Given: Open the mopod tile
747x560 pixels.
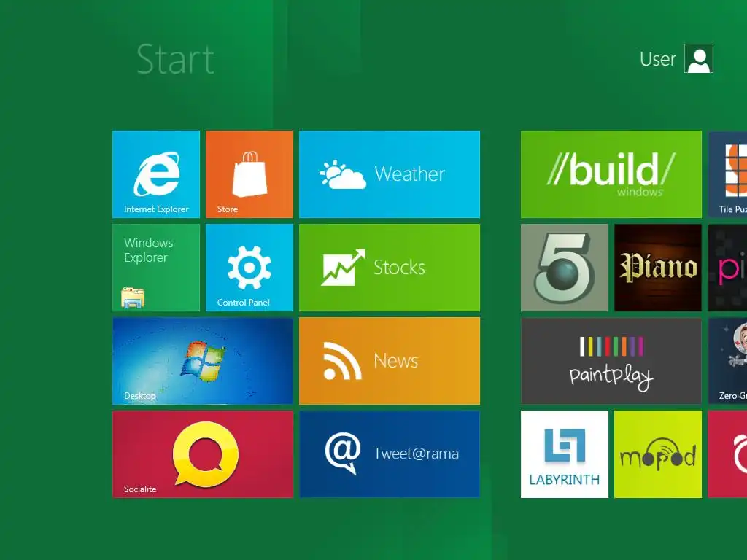Looking at the screenshot, I should 657,454.
